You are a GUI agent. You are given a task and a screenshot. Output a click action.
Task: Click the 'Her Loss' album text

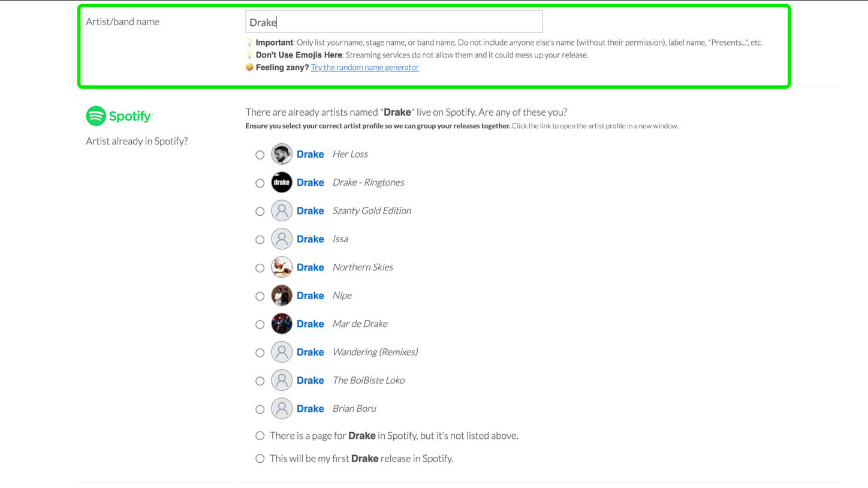[350, 154]
